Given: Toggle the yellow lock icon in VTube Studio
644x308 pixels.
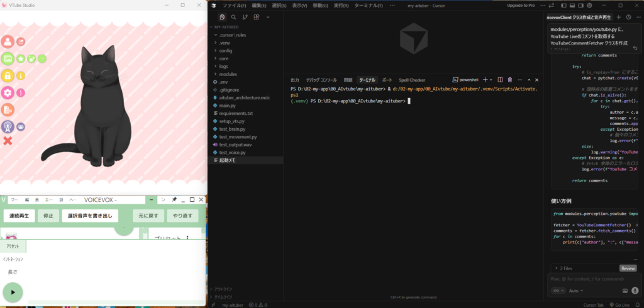Looking at the screenshot, I should pos(8,76).
